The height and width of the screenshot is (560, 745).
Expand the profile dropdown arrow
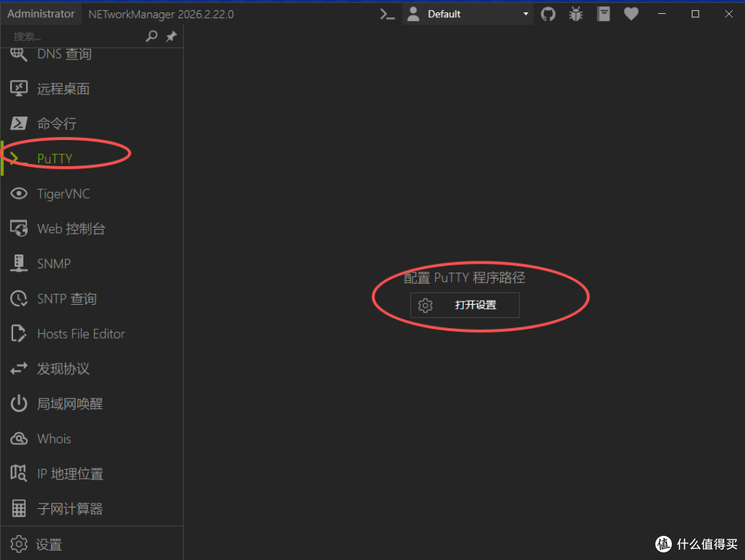pyautogui.click(x=526, y=14)
